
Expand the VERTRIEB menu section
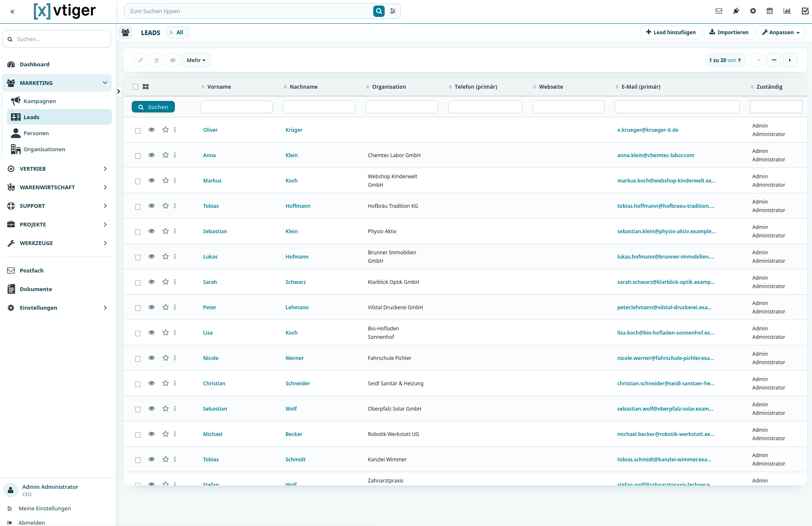57,169
